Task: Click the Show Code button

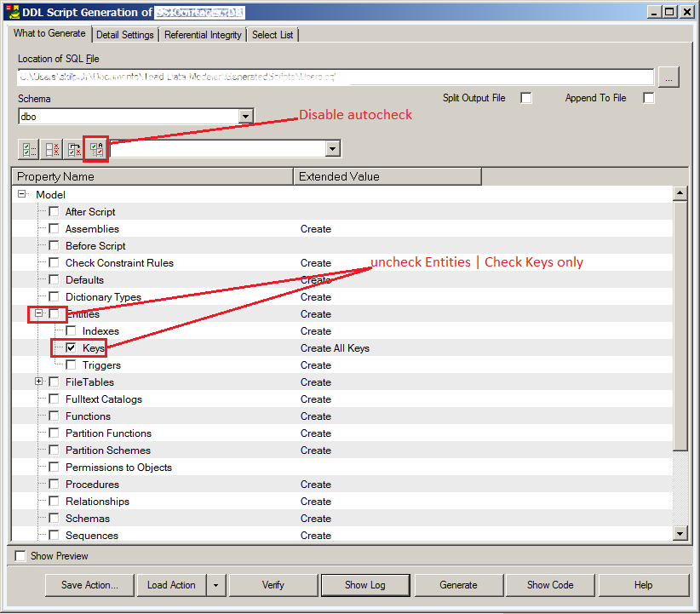Action: (x=549, y=585)
